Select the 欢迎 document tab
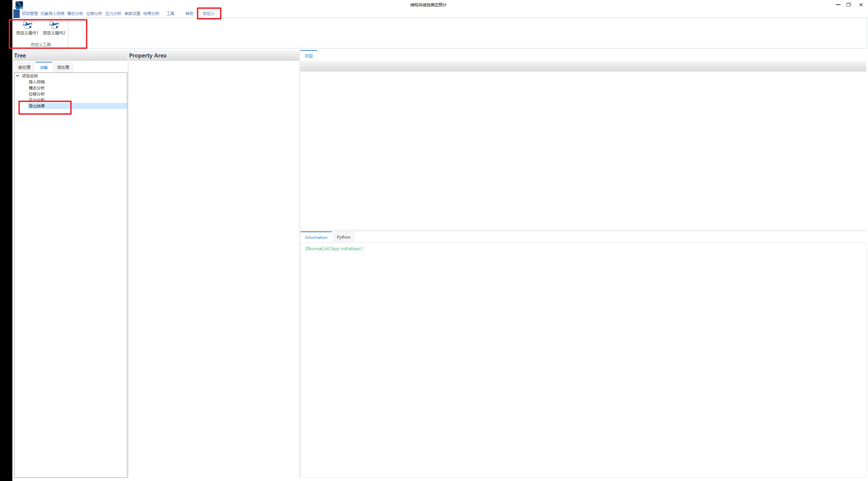Image resolution: width=868 pixels, height=481 pixels. [308, 56]
